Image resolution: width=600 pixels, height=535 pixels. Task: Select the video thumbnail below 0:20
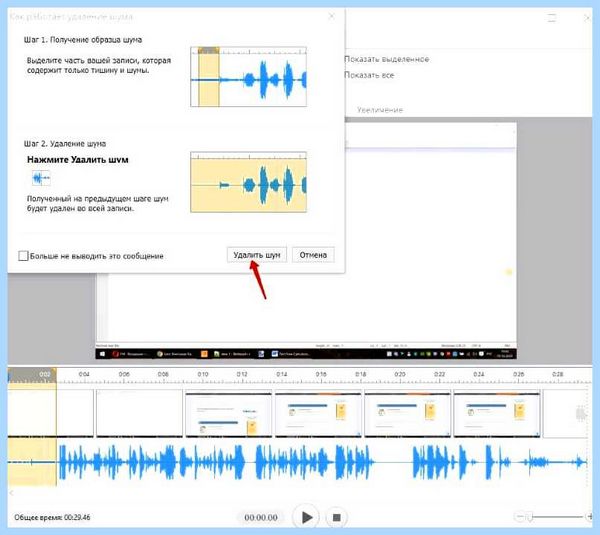click(x=408, y=413)
